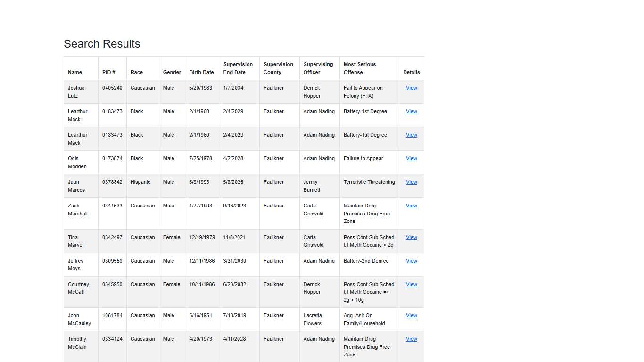This screenshot has height=362, width=644.
Task: Open Courtney McCall's View link
Action: [x=411, y=285]
